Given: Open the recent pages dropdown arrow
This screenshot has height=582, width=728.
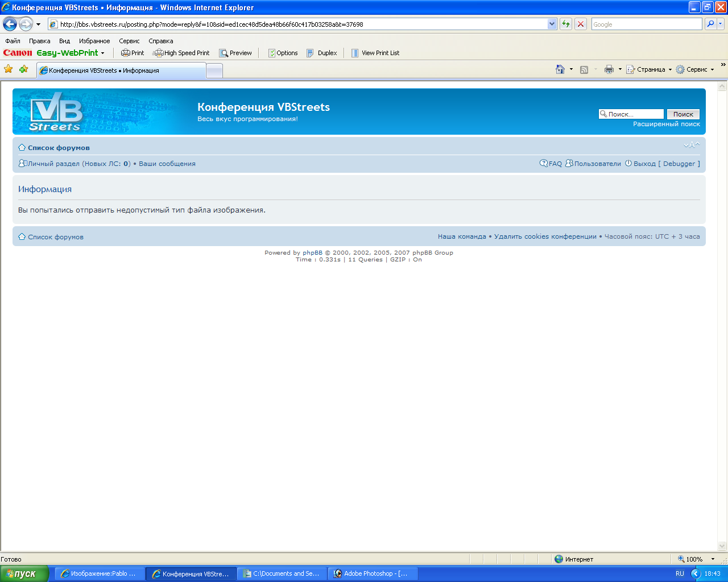Looking at the screenshot, I should pos(39,24).
